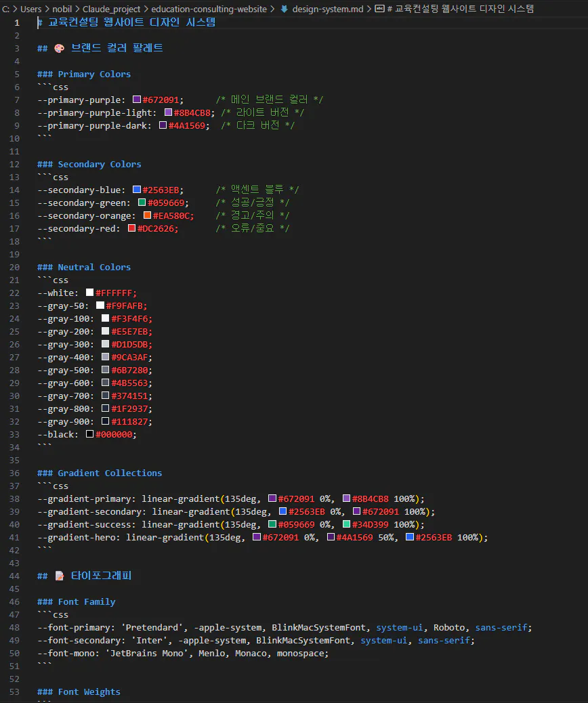588x703 pixels.
Task: Select the Claude_project breadcrumb
Action: [111, 9]
